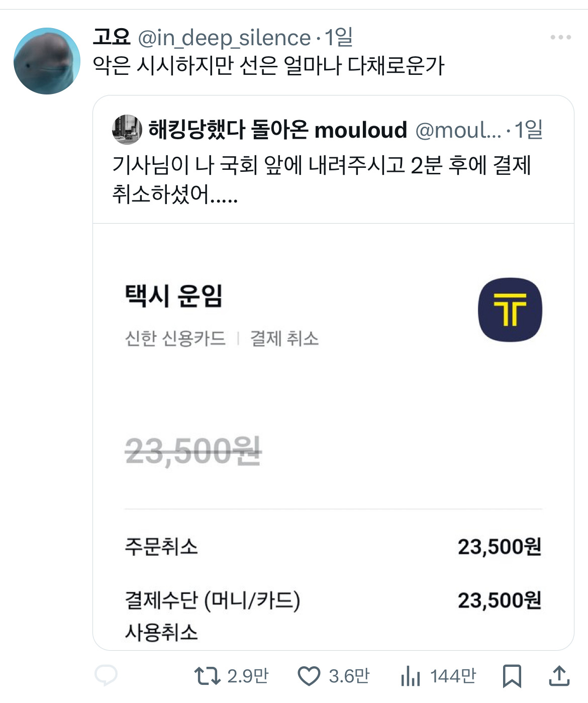The image size is (588, 703).
Task: Click the tweet text 악은 시시하지만 선은 얼마나 다채로운가
Action: (269, 66)
